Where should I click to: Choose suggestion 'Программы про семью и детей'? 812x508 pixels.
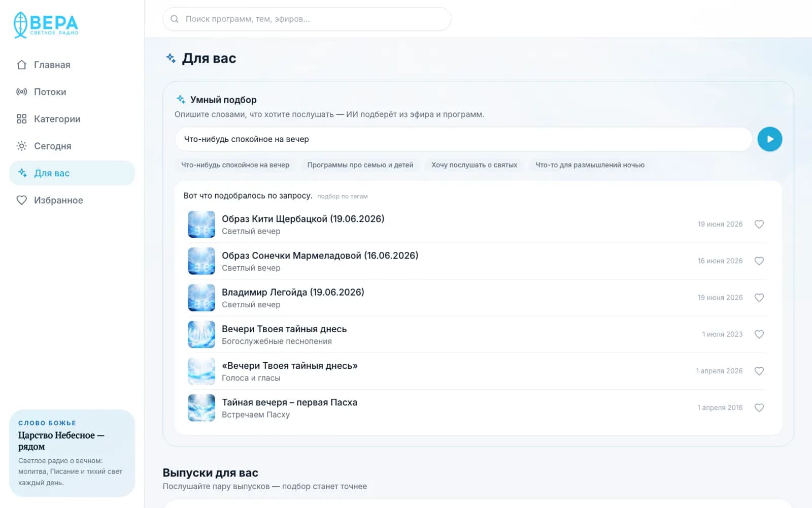coord(360,165)
